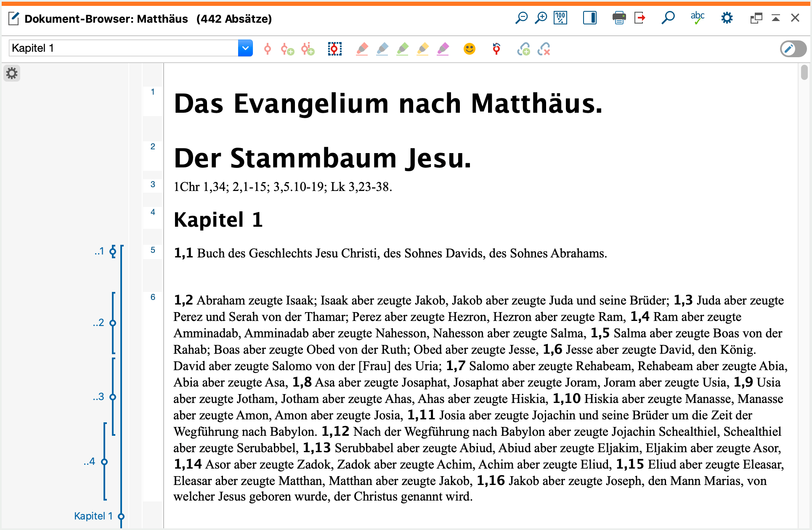Click verse number 1,16 in the text

(x=491, y=480)
